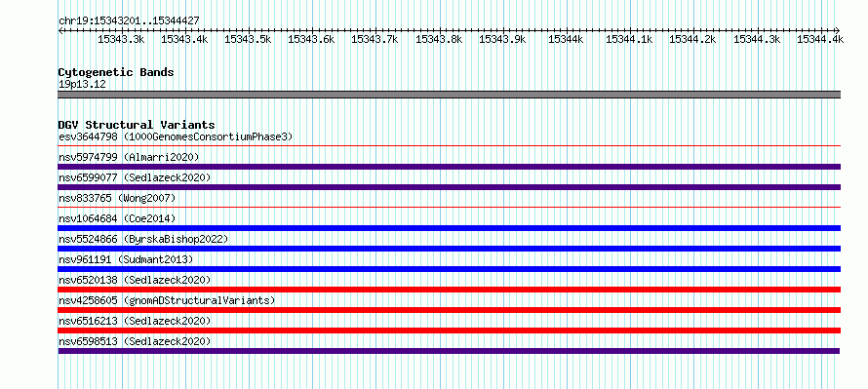Screen dimensions: 868x389
Task: Open variant nsv5524866 (ByrskaBishop2022)
Action: coord(143,239)
